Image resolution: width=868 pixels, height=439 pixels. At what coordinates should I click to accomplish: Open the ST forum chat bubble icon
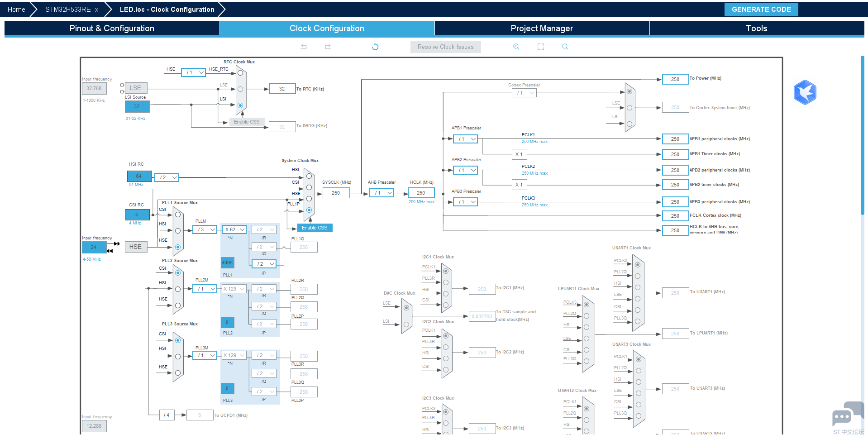(848, 414)
